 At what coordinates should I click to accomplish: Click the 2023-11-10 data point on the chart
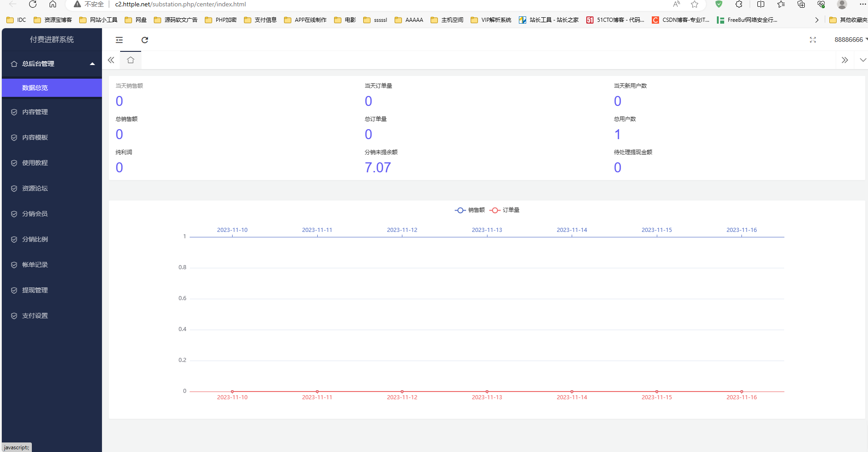[232, 392]
